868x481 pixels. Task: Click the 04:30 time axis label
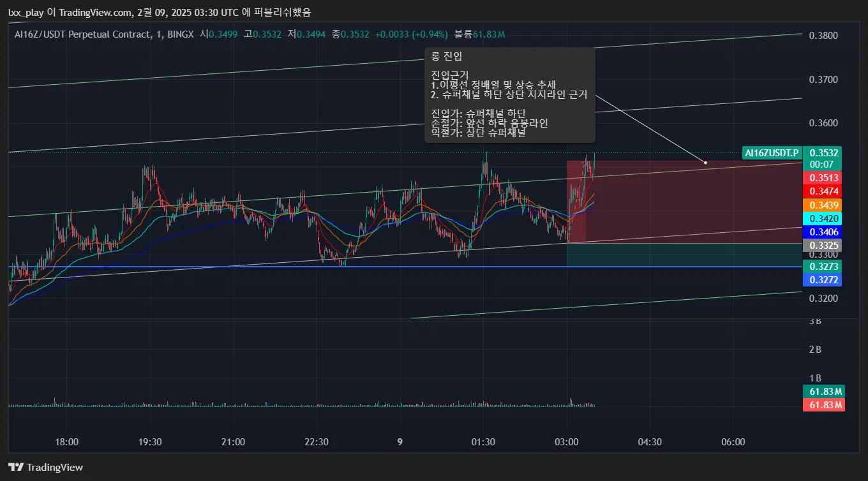[x=650, y=442]
